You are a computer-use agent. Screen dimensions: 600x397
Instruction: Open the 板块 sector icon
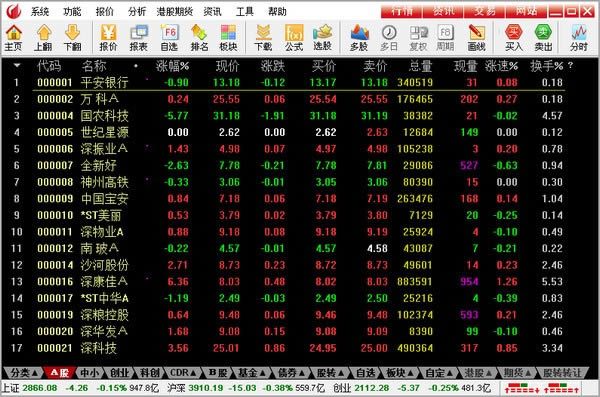[x=228, y=38]
